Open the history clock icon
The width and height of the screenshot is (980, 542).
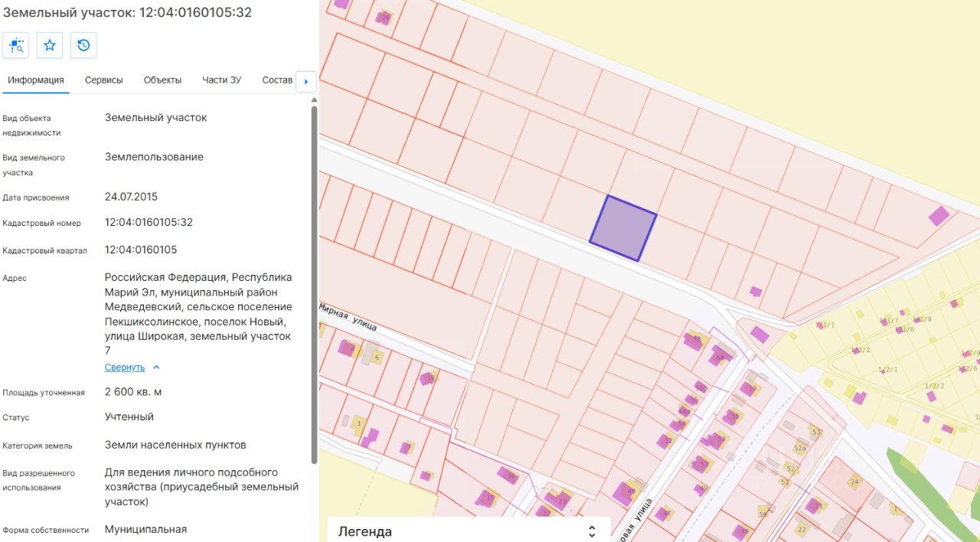(x=83, y=45)
